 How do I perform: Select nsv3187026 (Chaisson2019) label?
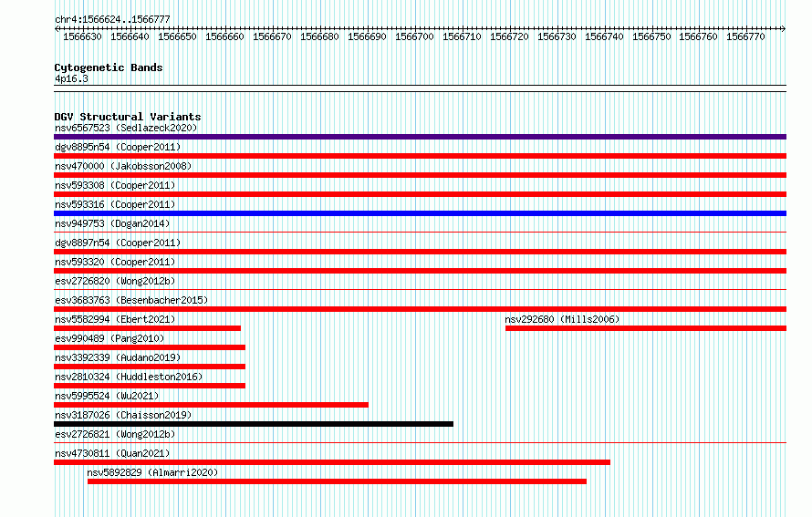[x=123, y=415]
